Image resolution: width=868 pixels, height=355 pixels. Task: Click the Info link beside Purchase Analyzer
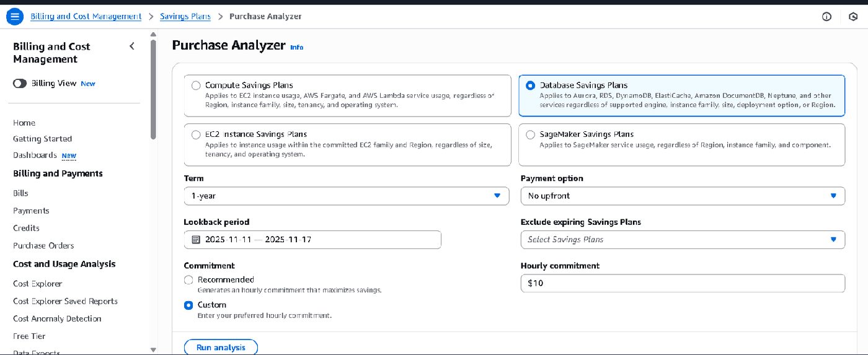[297, 47]
